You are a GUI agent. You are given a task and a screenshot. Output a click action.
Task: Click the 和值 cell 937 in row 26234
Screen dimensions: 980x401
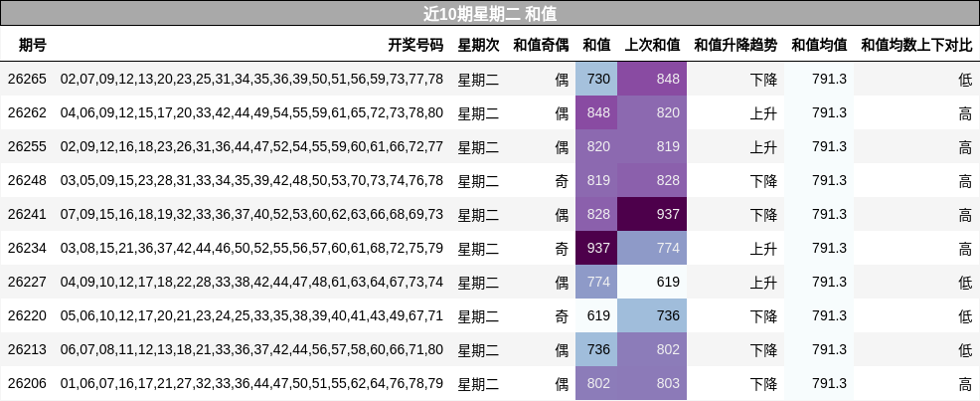click(597, 248)
